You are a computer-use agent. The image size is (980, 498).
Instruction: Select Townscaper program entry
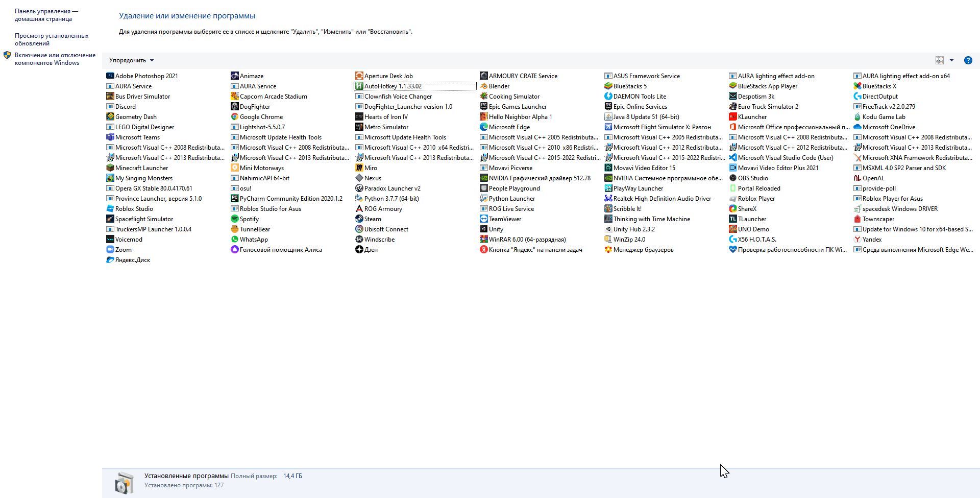(874, 219)
